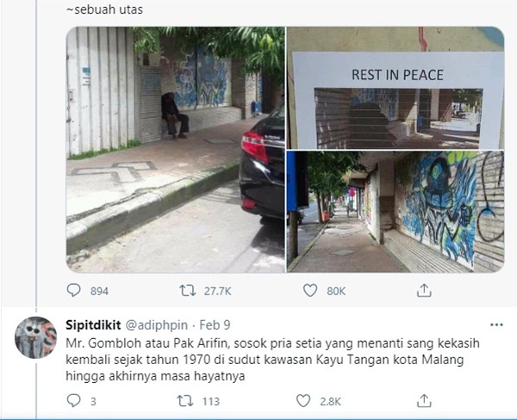
Task: Retweet the tweet with 27.7K retweets
Action: 187,291
